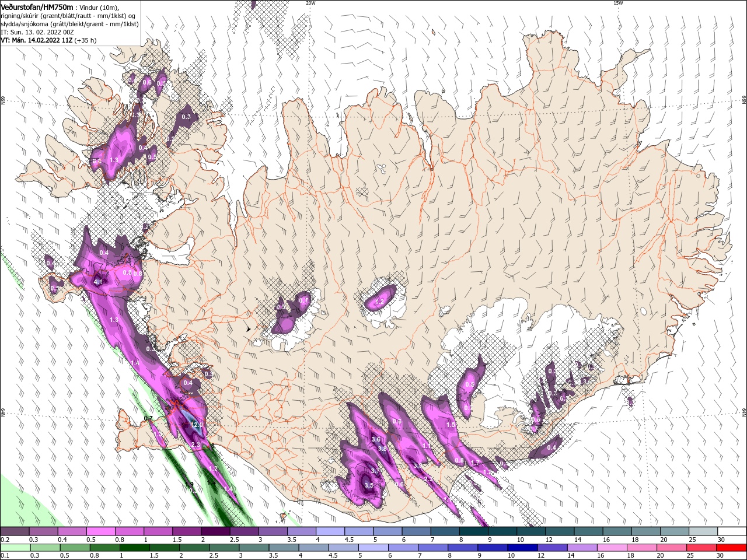Pick the light pink rain swatch at 16
Image resolution: width=747 pixels, height=560 pixels.
click(x=612, y=548)
